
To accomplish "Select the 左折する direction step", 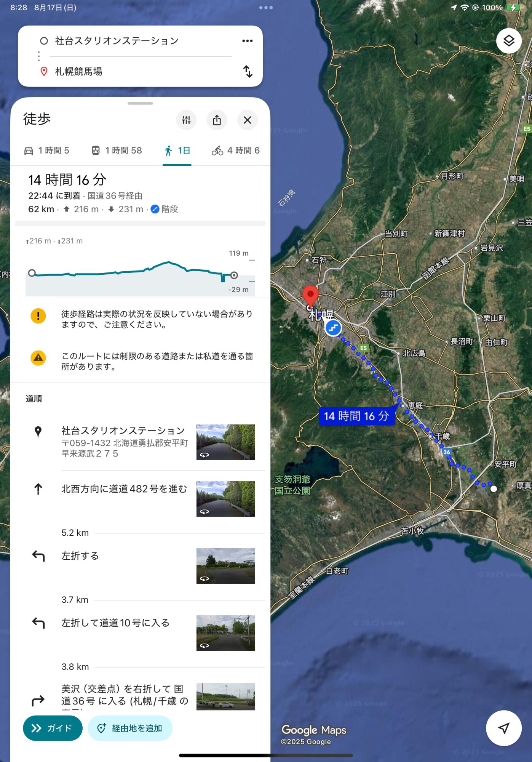I will 80,556.
